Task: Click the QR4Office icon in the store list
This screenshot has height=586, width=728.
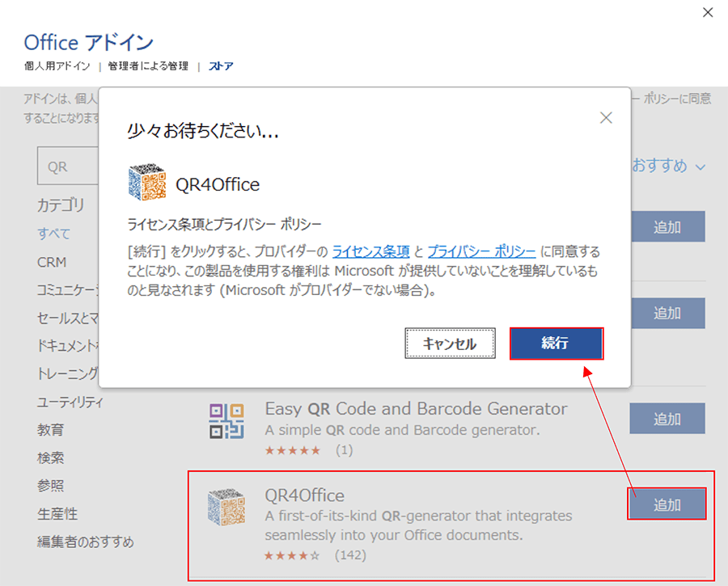Action: 226,507
